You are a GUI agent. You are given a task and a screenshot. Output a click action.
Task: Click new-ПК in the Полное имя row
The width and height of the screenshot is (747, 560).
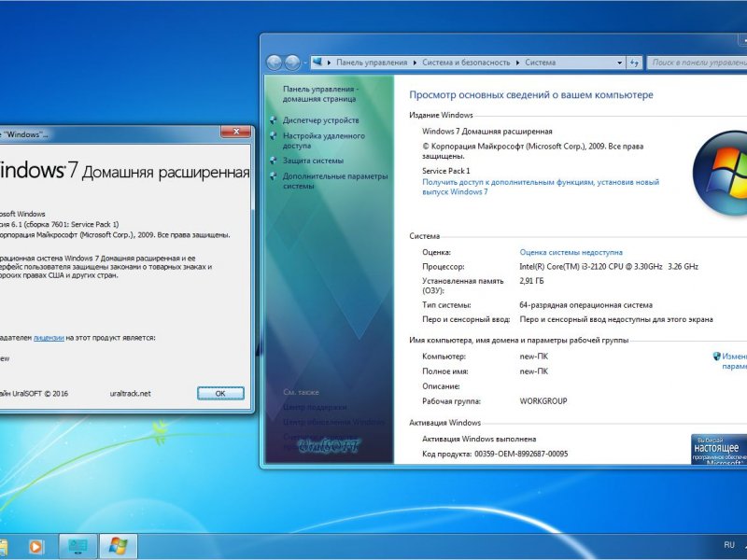(x=533, y=371)
